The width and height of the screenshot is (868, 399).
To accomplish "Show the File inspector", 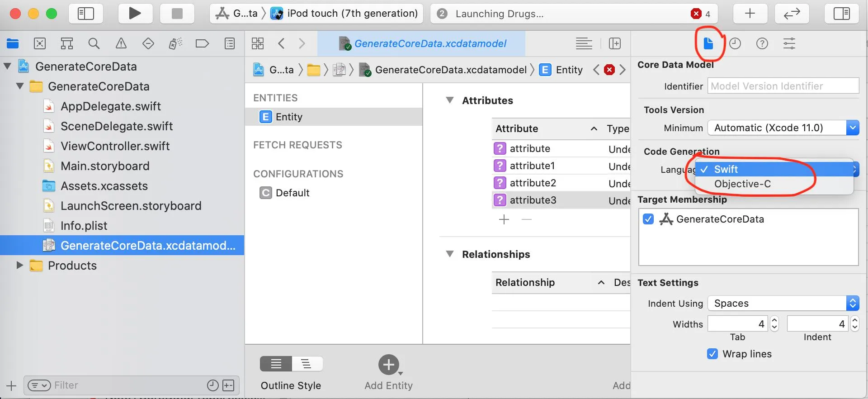I will pos(708,43).
